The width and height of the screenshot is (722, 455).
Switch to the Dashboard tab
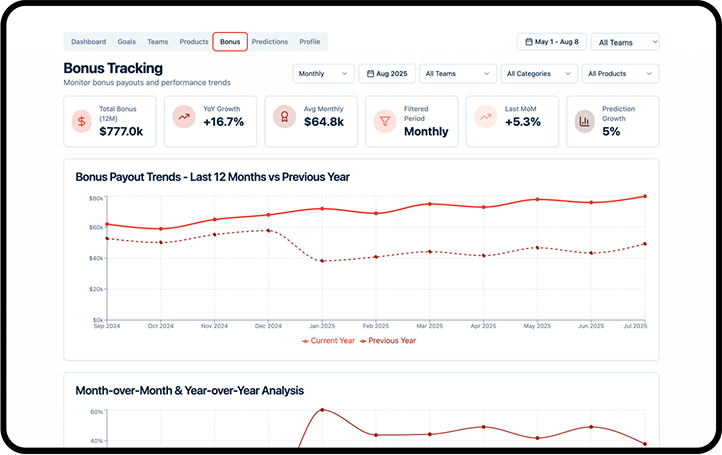coord(88,42)
